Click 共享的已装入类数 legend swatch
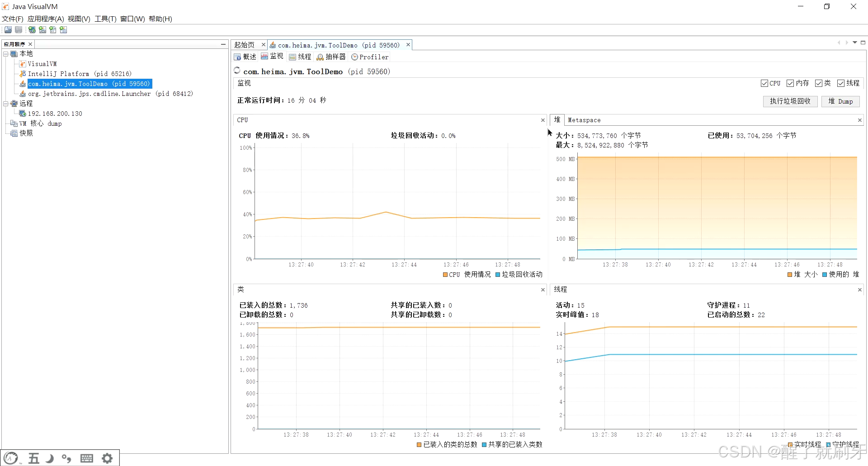The height and width of the screenshot is (466, 868). point(484,445)
